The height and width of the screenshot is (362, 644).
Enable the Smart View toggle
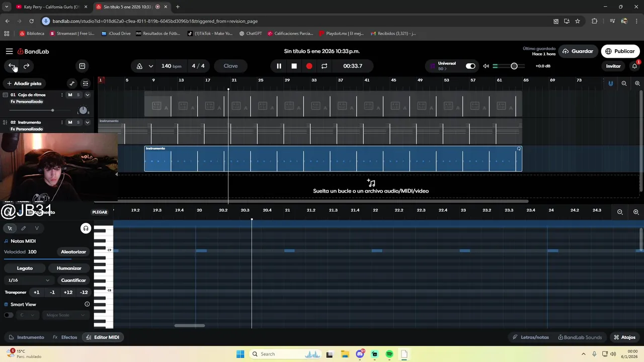click(x=9, y=315)
